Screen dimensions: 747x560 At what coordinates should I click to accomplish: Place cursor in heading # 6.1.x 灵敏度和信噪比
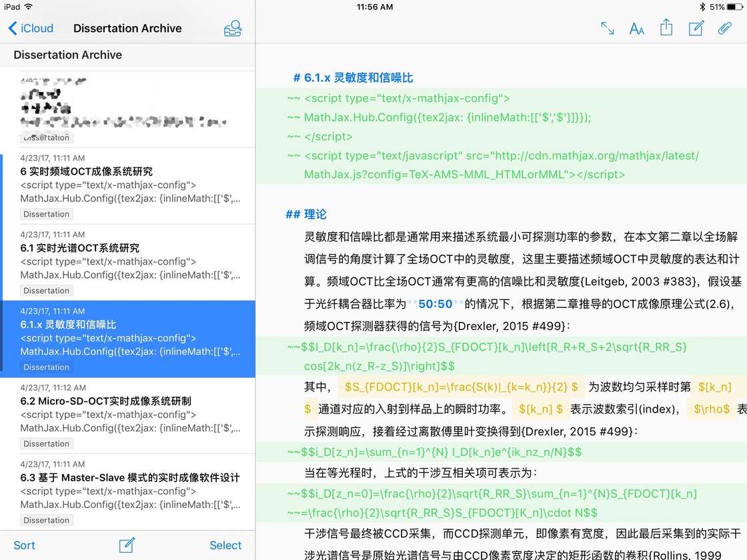tap(353, 77)
